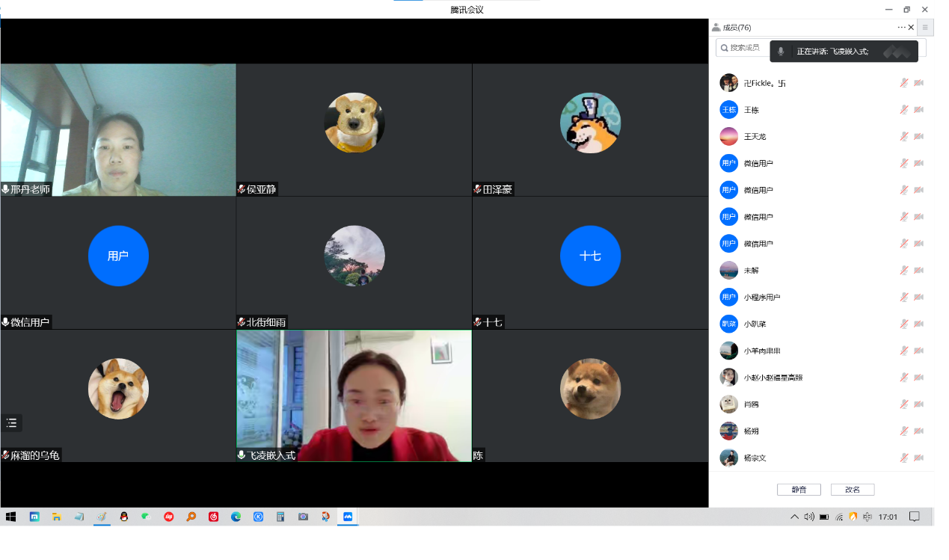
Task: Click the 改名 rename button
Action: (x=853, y=490)
